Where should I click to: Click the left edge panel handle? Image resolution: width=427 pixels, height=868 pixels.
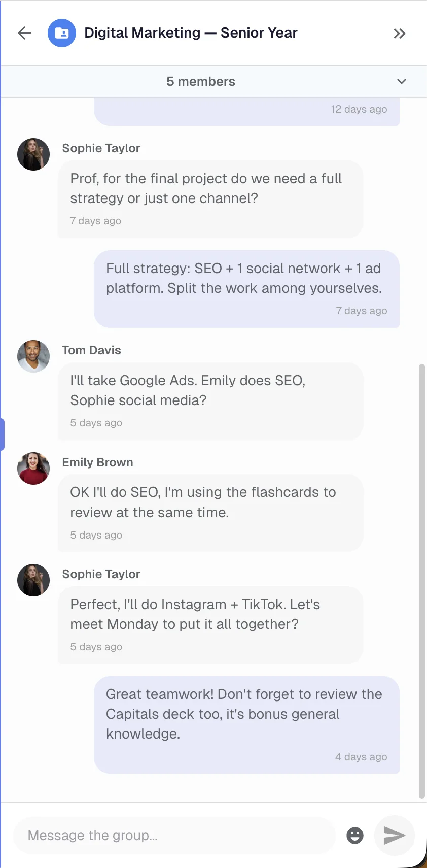pyautogui.click(x=3, y=435)
